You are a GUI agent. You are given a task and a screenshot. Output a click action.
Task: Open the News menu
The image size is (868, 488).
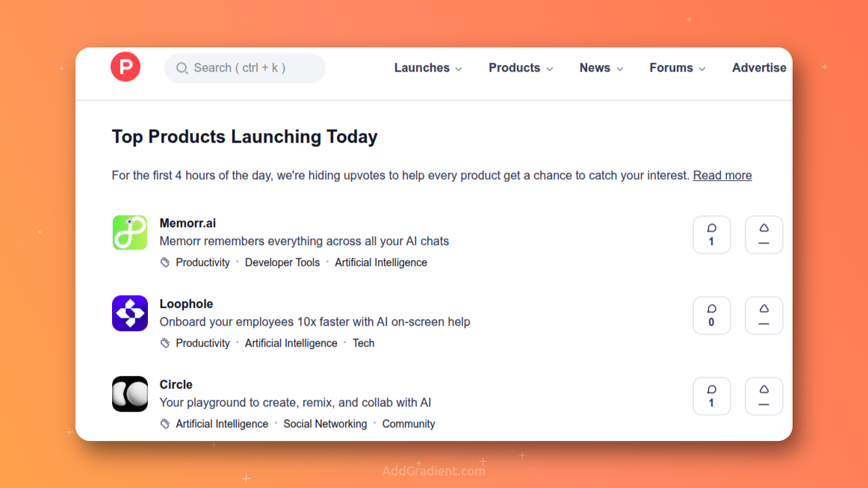(601, 68)
